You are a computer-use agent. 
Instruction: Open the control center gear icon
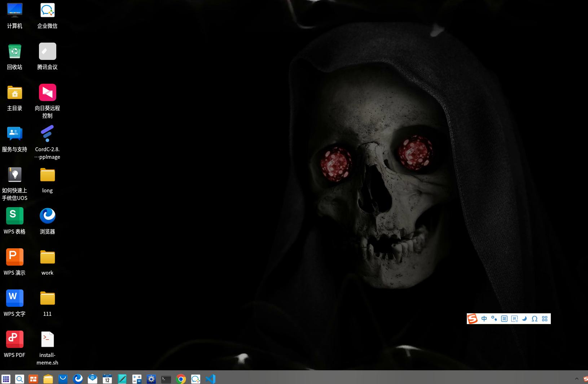pos(152,379)
